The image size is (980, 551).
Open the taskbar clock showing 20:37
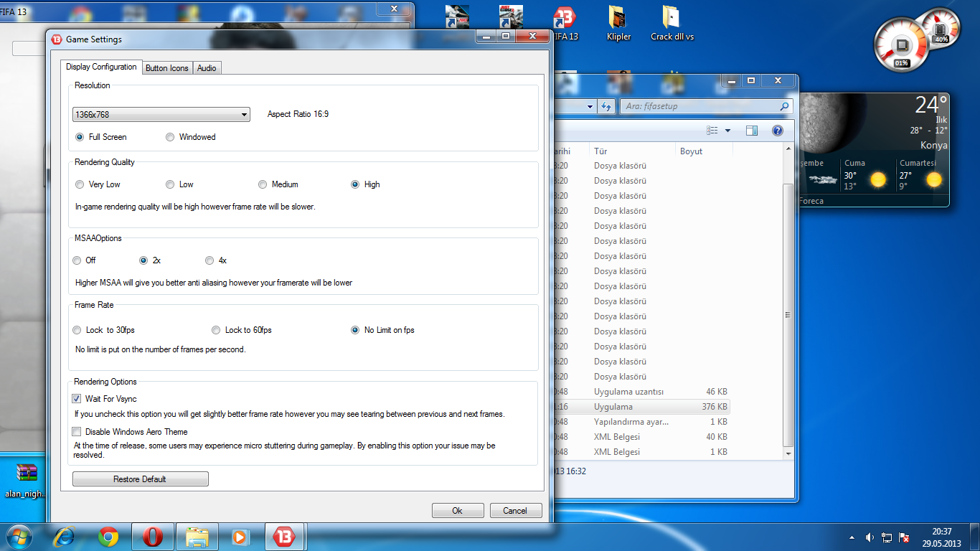pyautogui.click(x=941, y=537)
